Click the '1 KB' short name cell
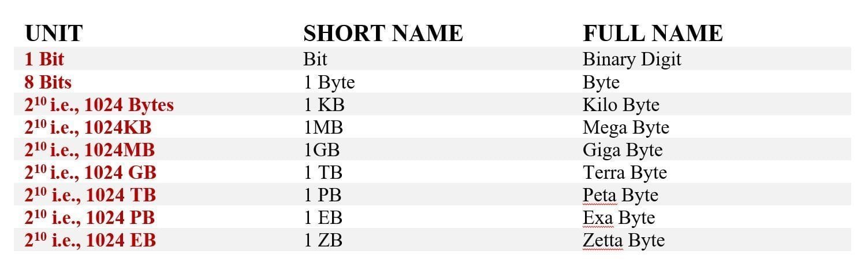This screenshot has width=868, height=265. 324,105
